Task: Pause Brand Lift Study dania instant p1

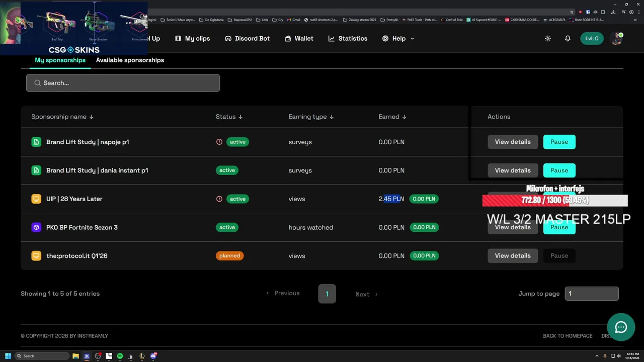Action: click(x=559, y=170)
